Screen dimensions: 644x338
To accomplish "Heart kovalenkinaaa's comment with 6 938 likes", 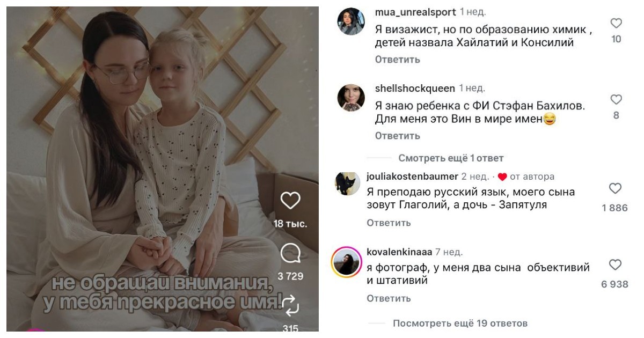I will (615, 264).
